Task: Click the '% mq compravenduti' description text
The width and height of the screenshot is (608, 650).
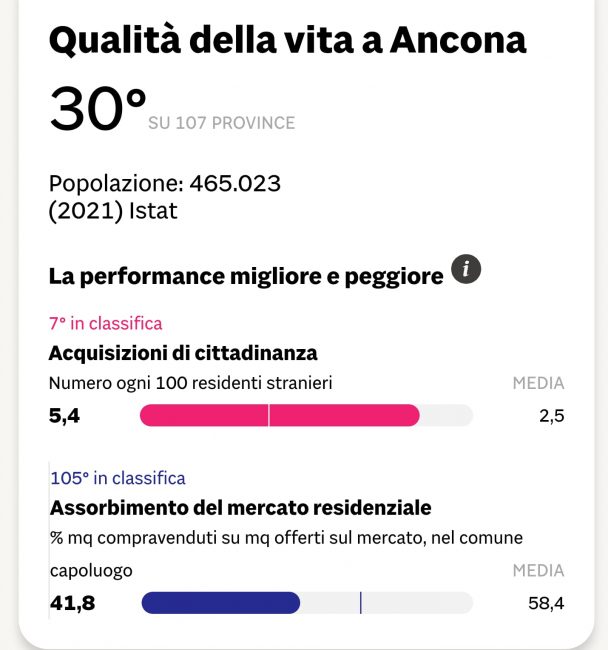Action: [286, 538]
